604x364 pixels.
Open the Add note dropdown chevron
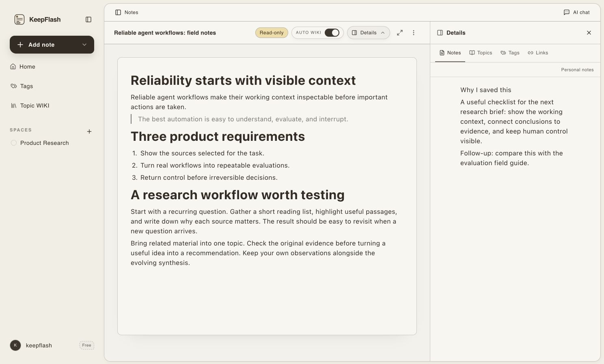[84, 45]
